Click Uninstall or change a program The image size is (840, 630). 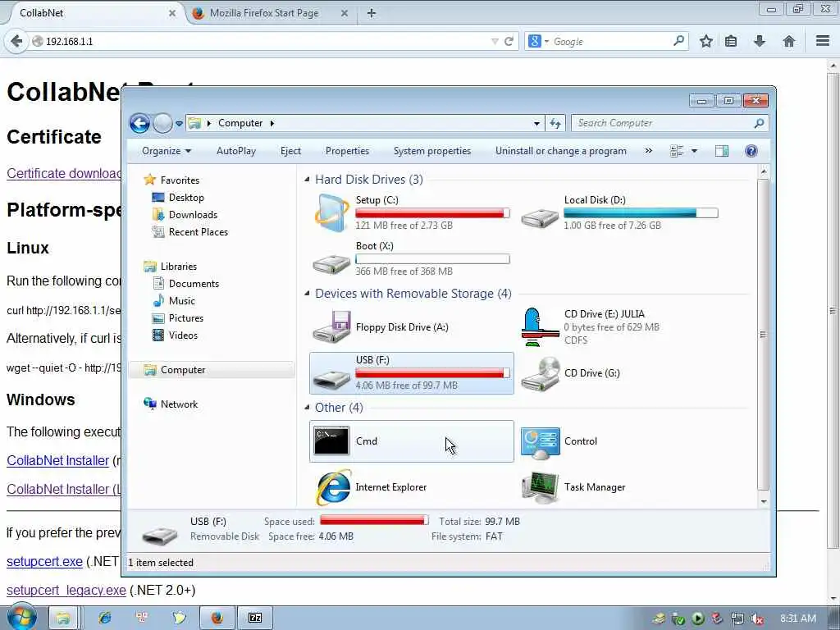pyautogui.click(x=561, y=151)
